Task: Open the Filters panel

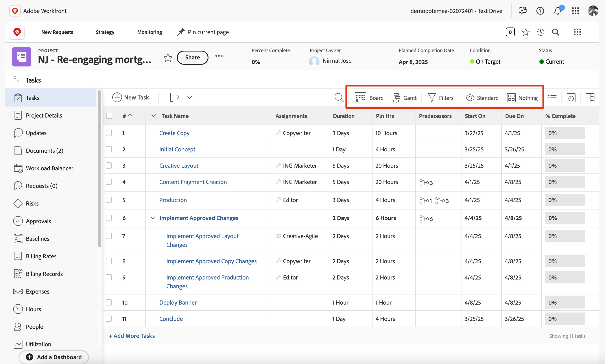Action: [x=441, y=98]
